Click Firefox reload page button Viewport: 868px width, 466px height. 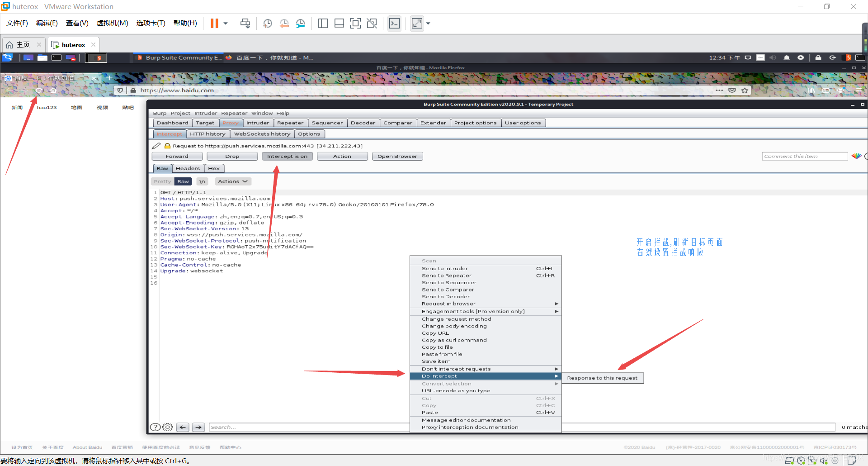tap(39, 90)
